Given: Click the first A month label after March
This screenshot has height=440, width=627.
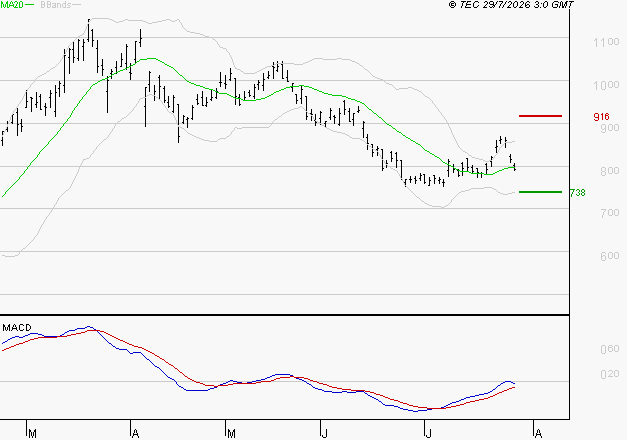Looking at the screenshot, I should click(x=136, y=433).
